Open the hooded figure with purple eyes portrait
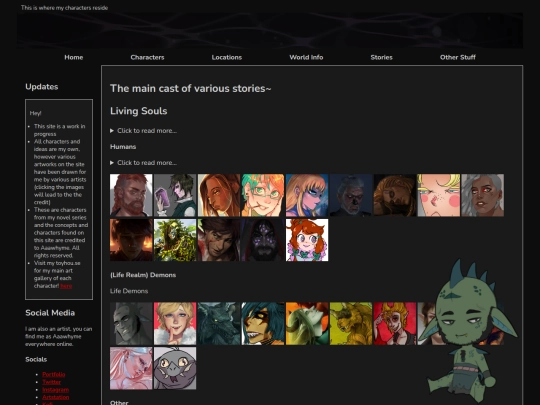 263,240
